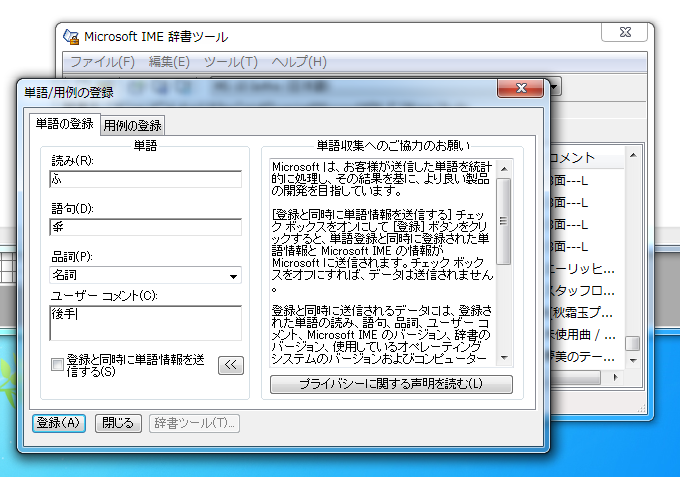Viewport: 680px width, 477px height.
Task: Click the dictionary list scrollbar up arrow
Action: click(x=633, y=155)
